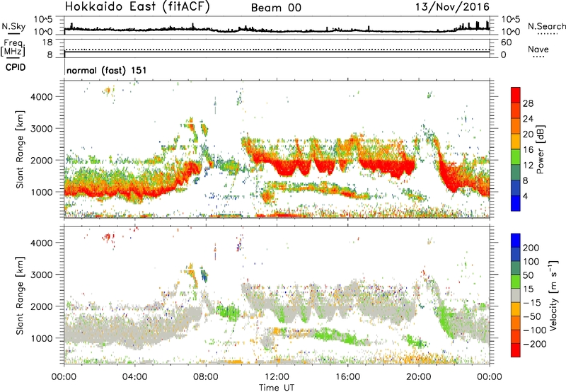
Task: Click the 'Beam 00' label
Action: [276, 8]
